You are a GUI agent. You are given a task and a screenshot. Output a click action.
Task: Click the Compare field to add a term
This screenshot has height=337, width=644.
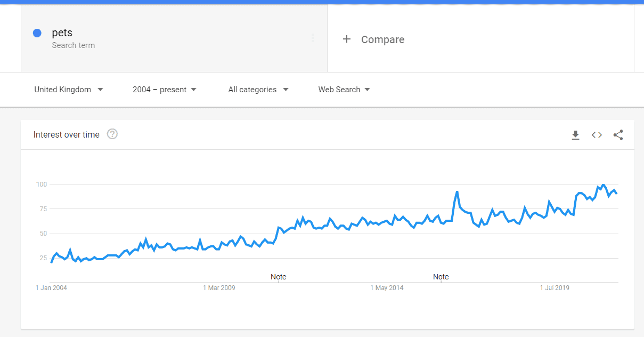pyautogui.click(x=383, y=39)
